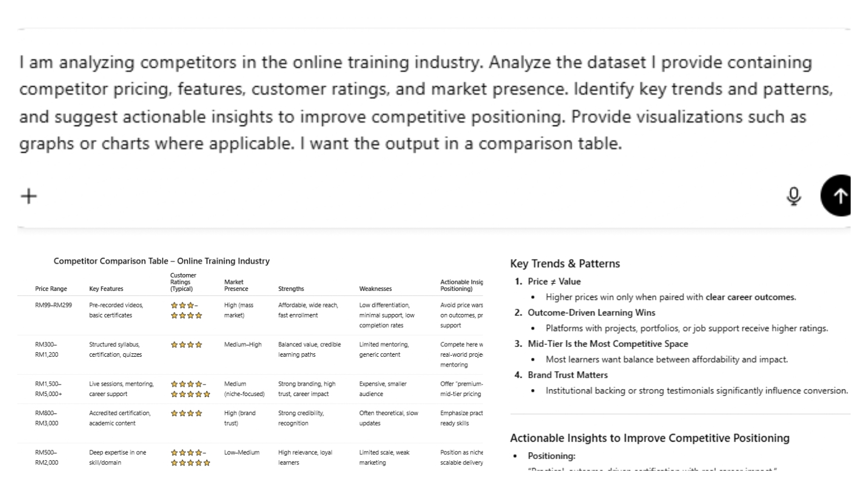Click the star rating in the RM1,500–RM5,000+ row
Viewport: 868px width, 488px height.
[190, 389]
